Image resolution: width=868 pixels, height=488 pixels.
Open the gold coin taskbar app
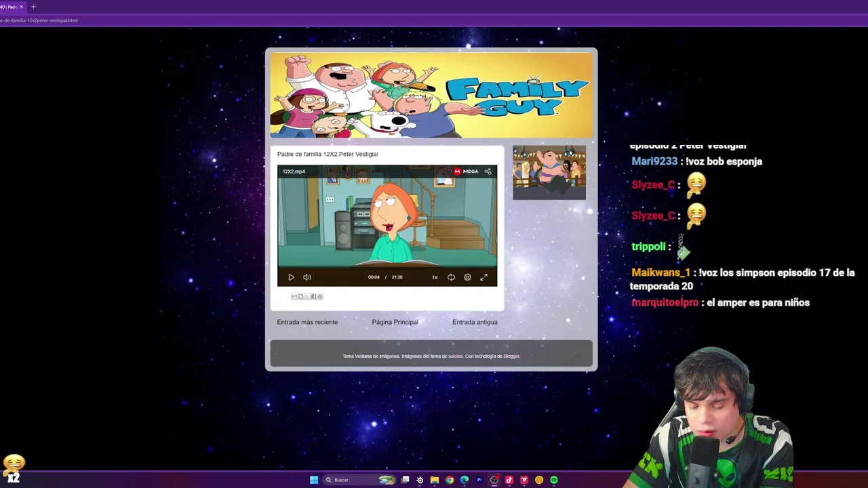pos(539,480)
